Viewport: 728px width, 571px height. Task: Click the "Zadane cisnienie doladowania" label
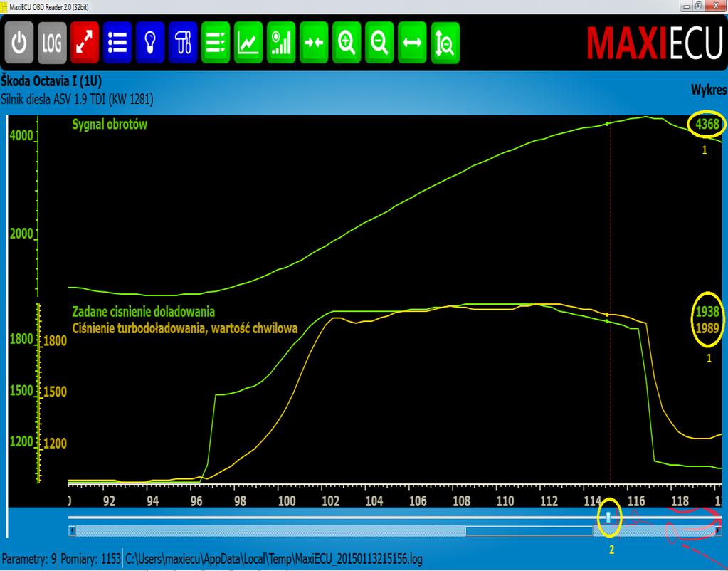click(144, 312)
